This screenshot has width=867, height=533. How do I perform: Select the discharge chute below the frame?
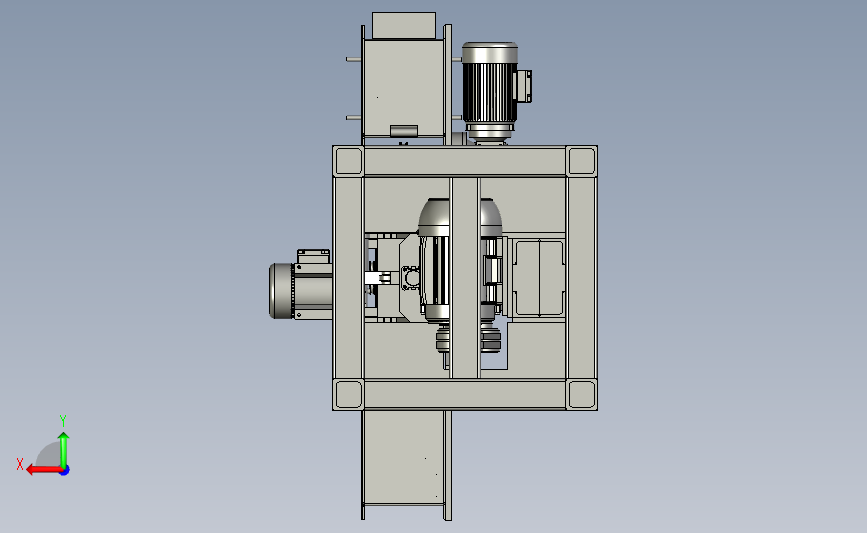point(406,465)
